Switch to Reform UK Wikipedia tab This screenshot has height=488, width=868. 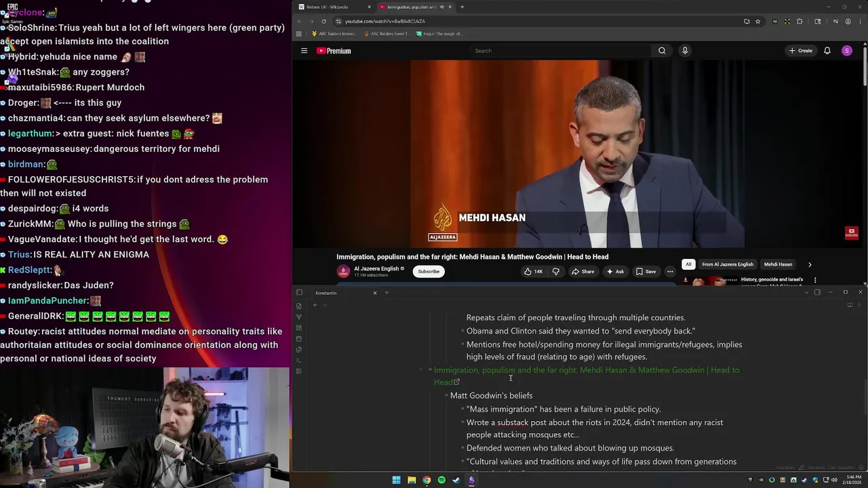click(332, 7)
